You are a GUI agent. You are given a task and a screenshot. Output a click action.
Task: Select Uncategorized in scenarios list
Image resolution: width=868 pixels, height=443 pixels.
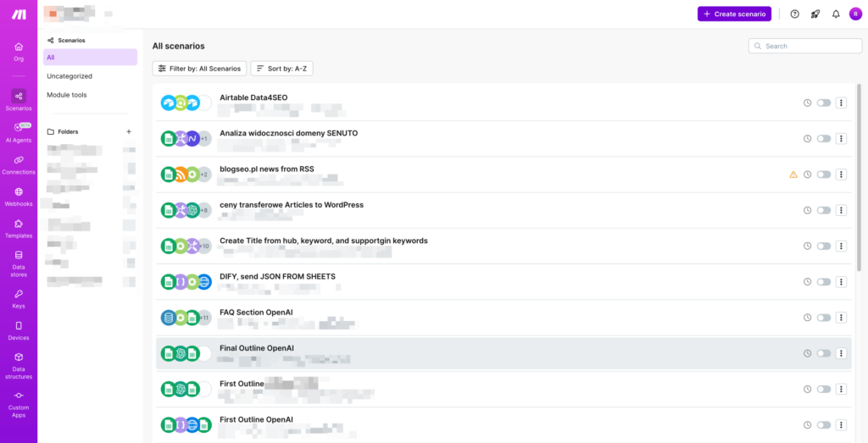coord(70,76)
